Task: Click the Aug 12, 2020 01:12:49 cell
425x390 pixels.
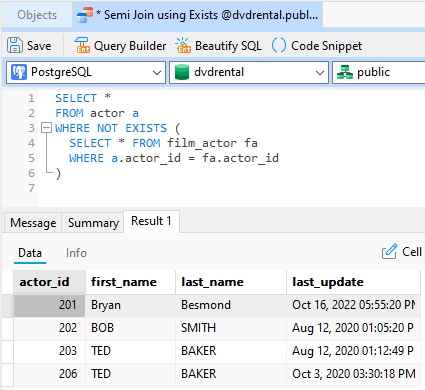Action: point(353,351)
